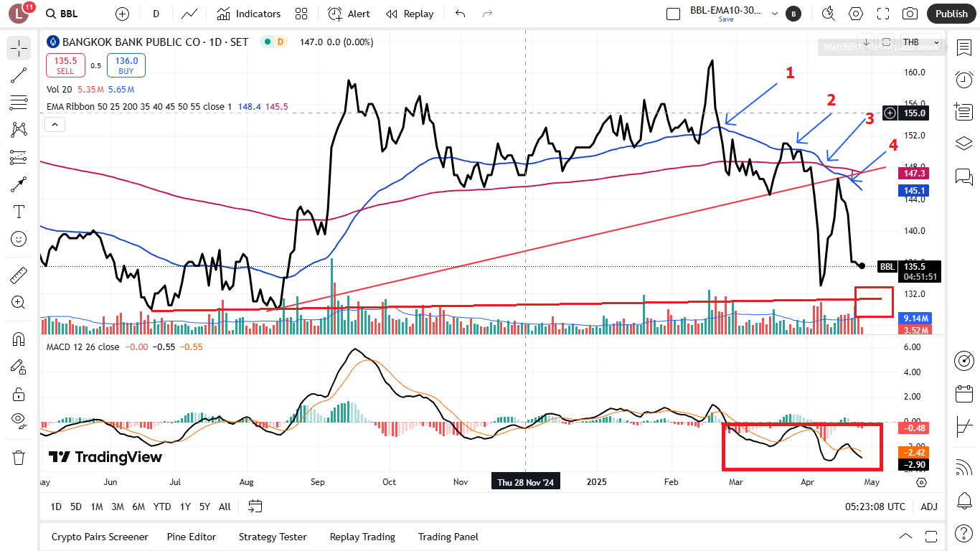980x551 pixels.
Task: Select the ruler measure tool
Action: (19, 275)
